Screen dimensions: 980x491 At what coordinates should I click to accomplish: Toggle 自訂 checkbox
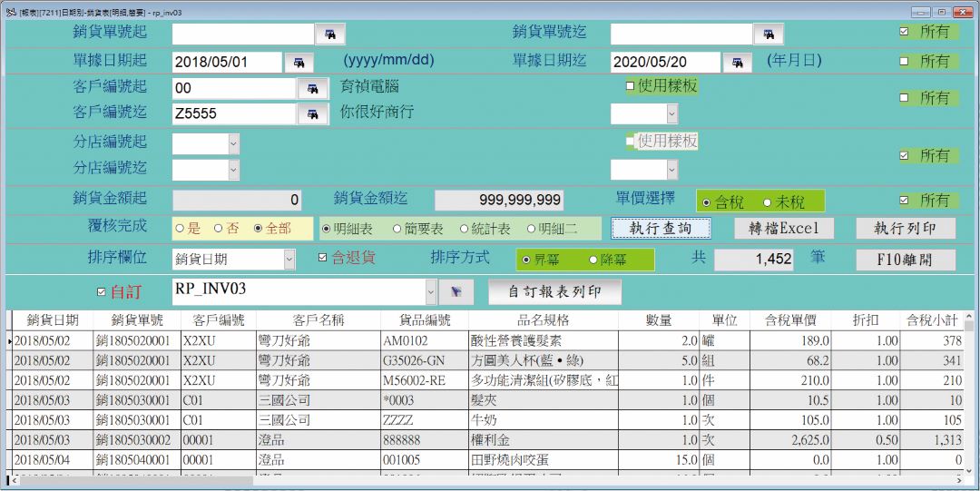[x=102, y=292]
